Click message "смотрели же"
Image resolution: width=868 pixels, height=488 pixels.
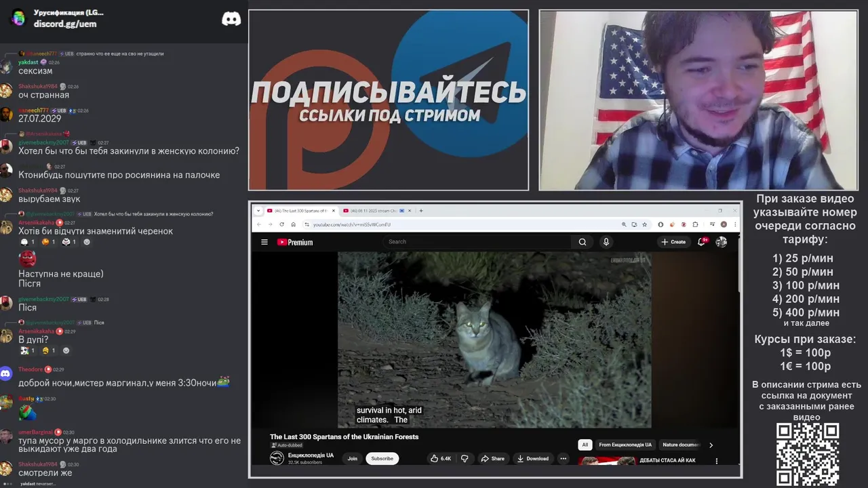45,473
